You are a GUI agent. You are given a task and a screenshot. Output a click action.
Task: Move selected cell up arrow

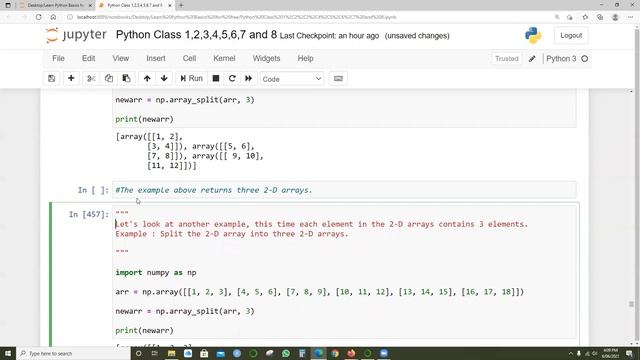[x=147, y=78]
